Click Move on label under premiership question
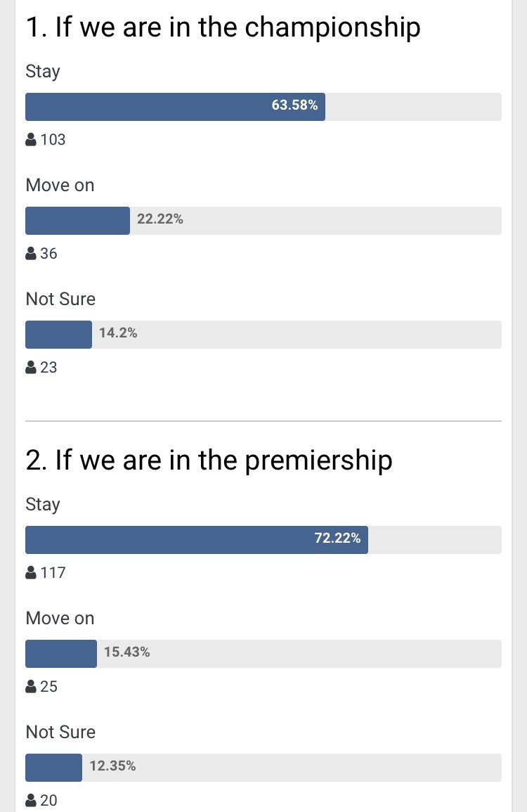This screenshot has height=812, width=527. point(60,618)
